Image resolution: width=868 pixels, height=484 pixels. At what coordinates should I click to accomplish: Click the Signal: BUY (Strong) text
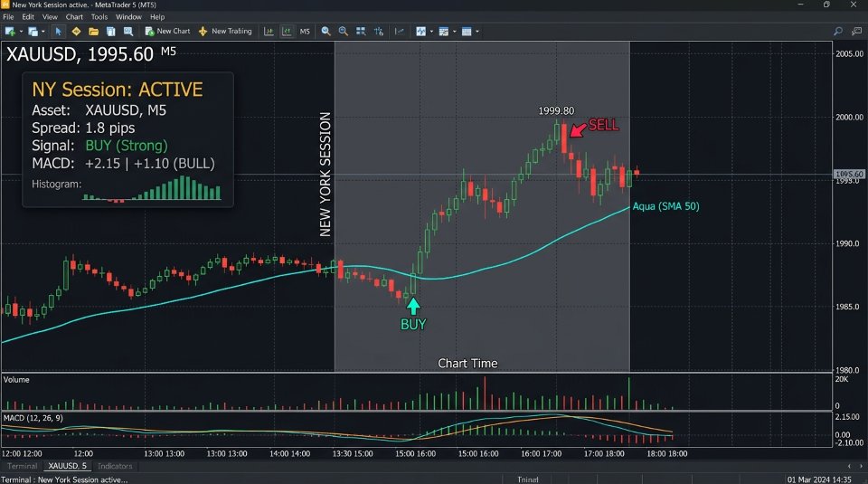pyautogui.click(x=99, y=146)
